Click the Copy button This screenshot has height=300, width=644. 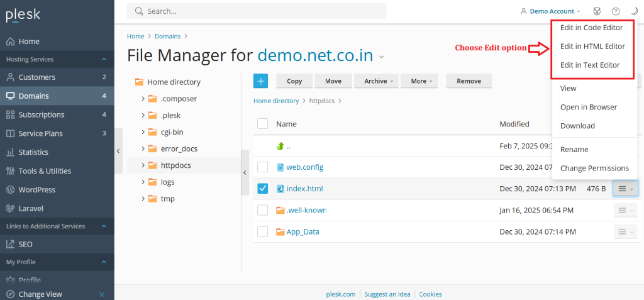coord(294,81)
